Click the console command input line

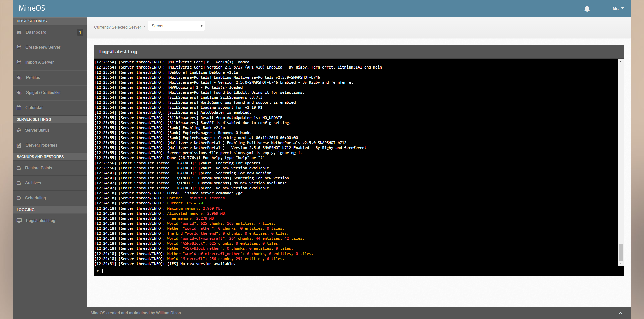335,271
